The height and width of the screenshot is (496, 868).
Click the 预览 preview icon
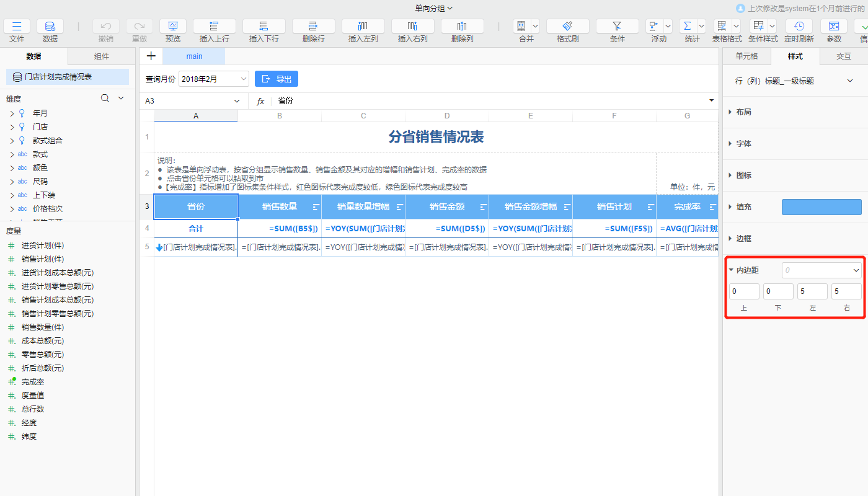coord(172,27)
